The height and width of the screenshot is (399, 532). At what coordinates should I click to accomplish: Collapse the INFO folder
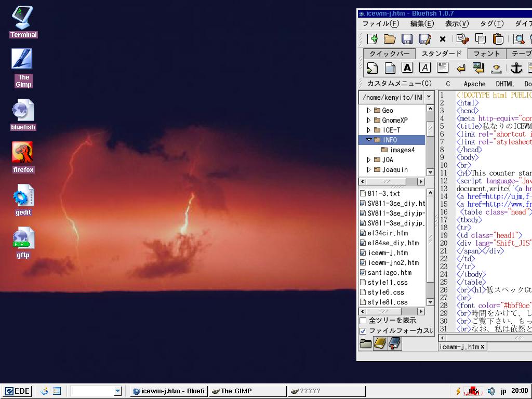pyautogui.click(x=369, y=140)
